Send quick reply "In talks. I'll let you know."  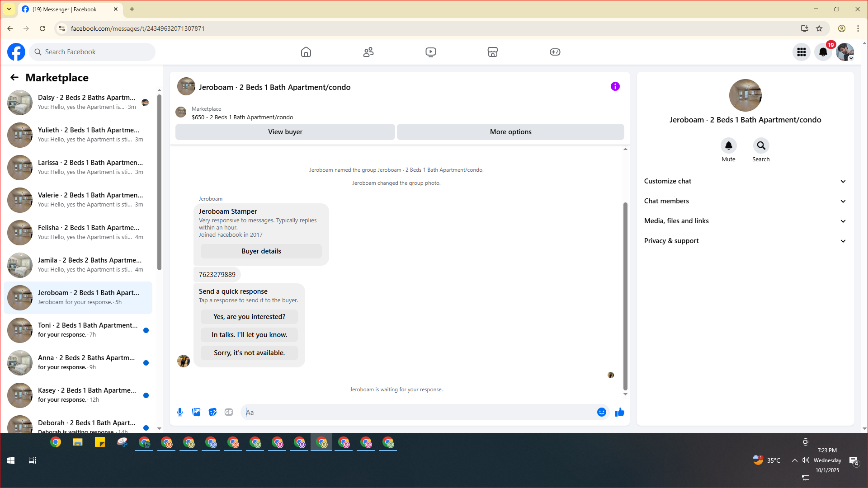pos(250,335)
